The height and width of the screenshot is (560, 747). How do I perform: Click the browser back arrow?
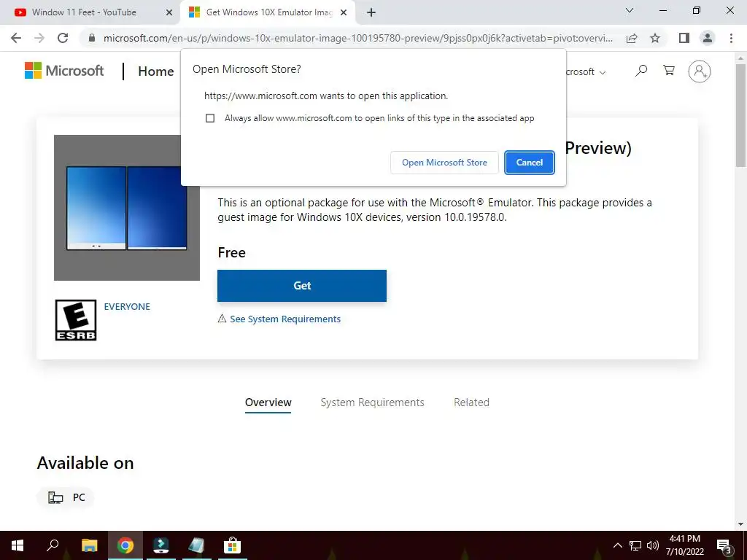pos(16,38)
